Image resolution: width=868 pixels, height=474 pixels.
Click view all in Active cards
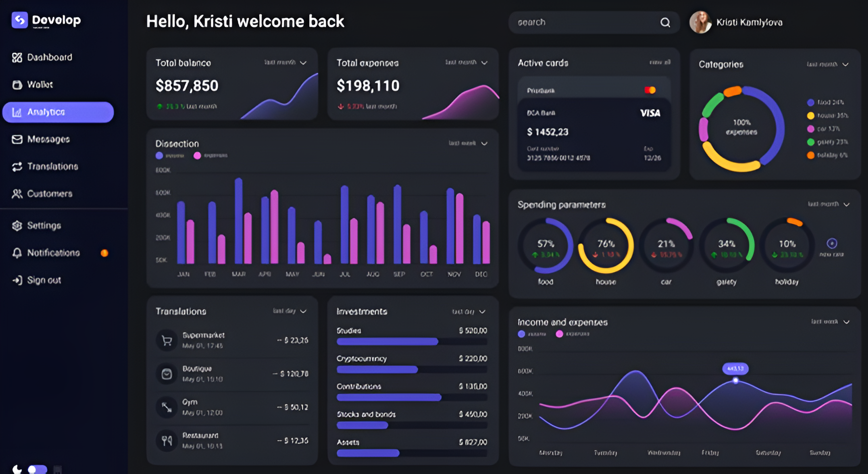pyautogui.click(x=660, y=62)
